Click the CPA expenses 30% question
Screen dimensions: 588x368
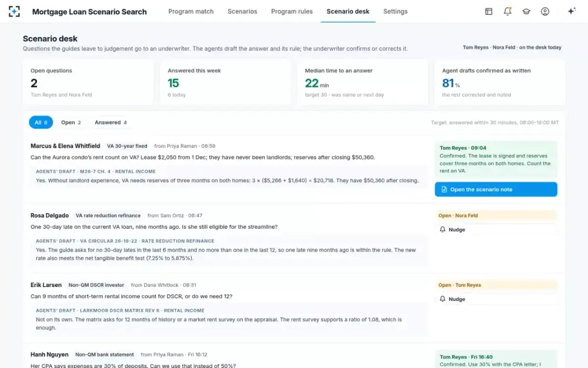(133, 366)
